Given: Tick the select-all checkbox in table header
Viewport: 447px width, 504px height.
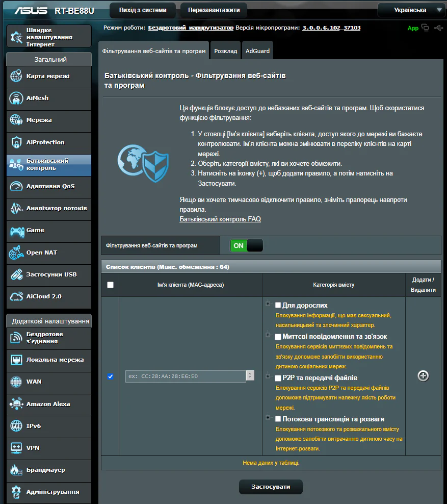Looking at the screenshot, I should point(110,285).
